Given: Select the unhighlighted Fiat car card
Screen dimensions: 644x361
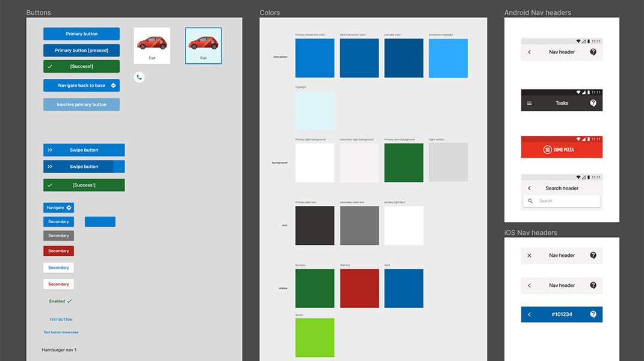Looking at the screenshot, I should tap(152, 46).
